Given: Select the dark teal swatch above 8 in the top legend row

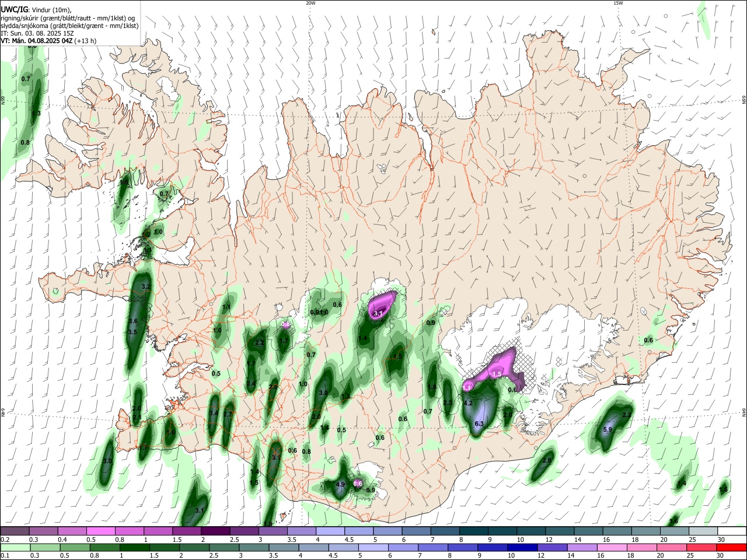Looking at the screenshot, I should 474,531.
